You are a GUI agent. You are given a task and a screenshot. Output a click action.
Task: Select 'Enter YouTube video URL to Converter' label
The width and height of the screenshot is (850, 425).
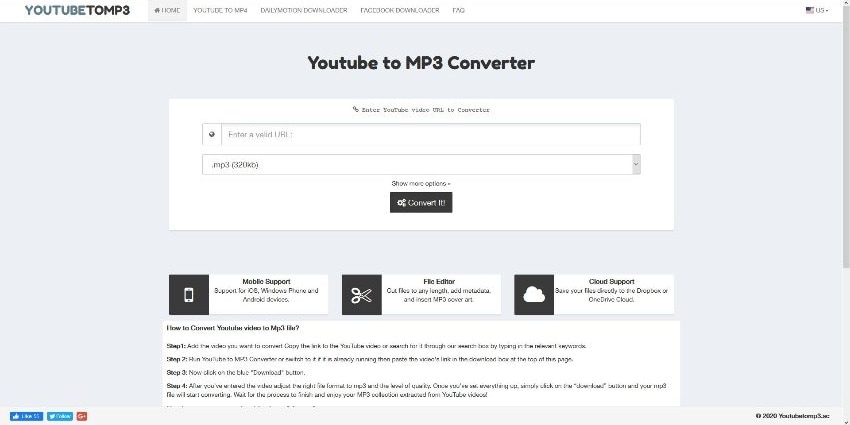point(421,110)
